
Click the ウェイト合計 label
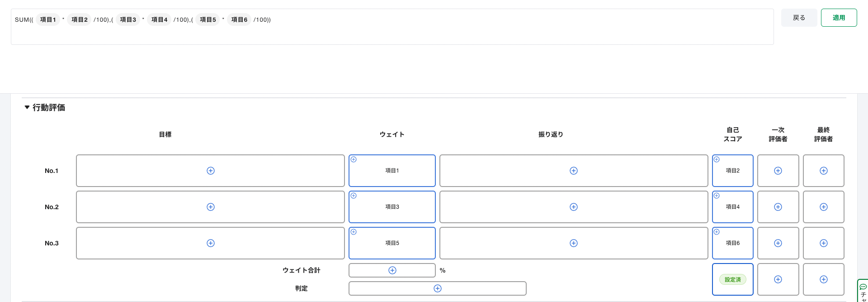302,270
